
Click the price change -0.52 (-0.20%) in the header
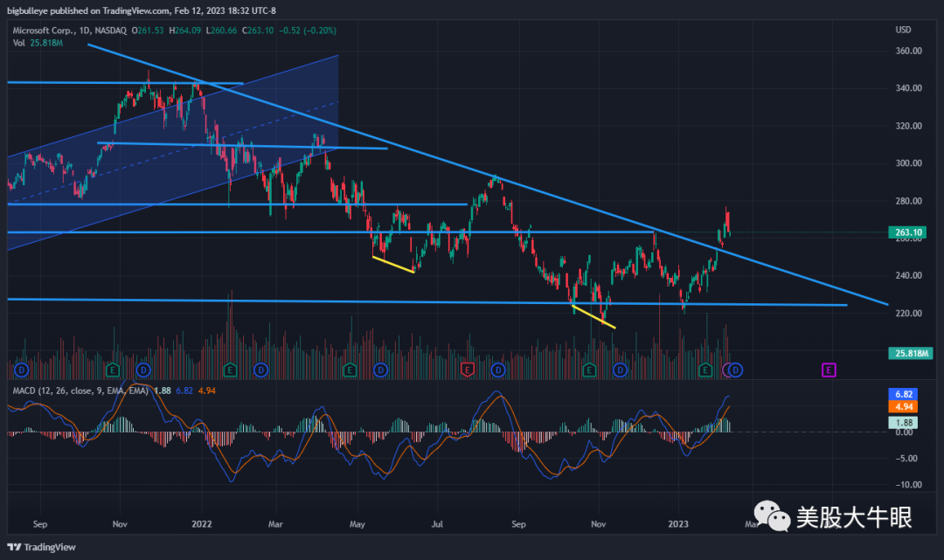[308, 30]
